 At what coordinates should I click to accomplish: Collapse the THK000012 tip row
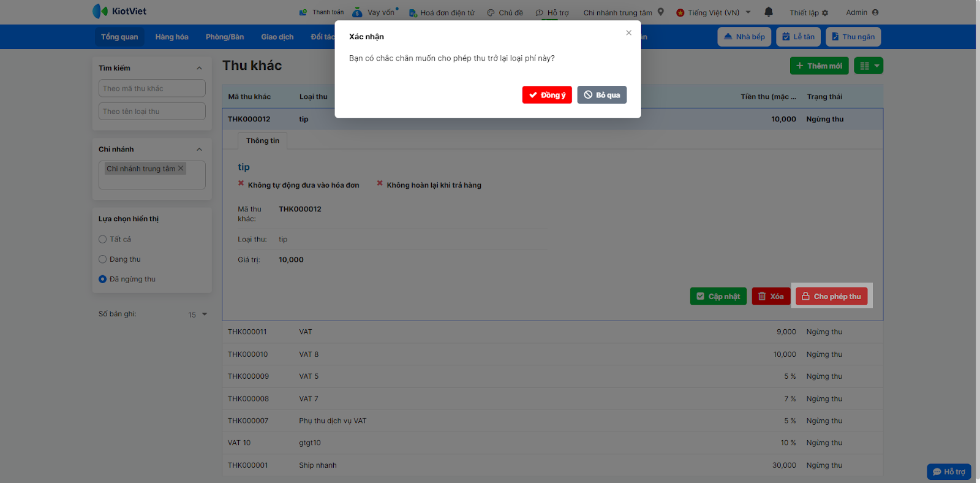(x=552, y=119)
